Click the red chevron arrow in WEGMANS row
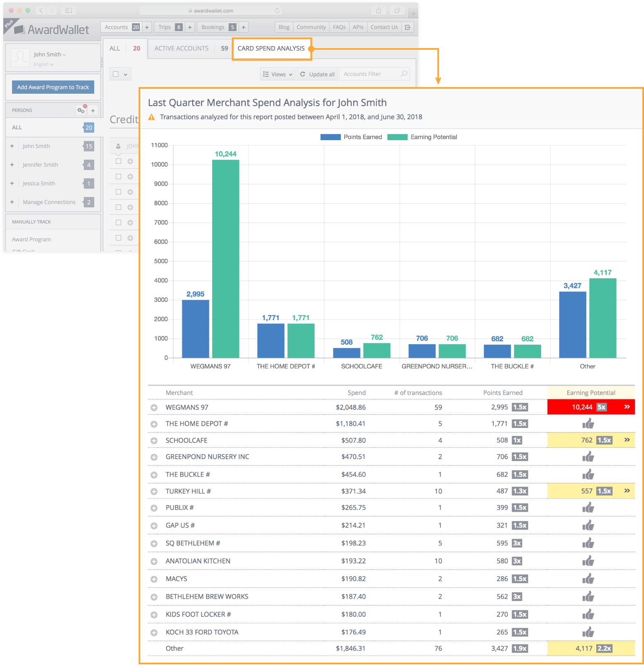Screen dimensions: 644x666 point(627,407)
